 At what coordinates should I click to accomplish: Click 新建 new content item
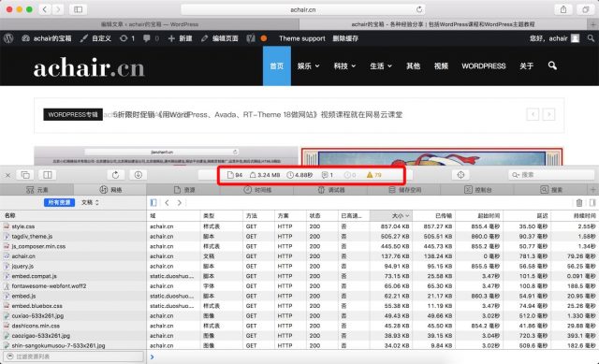pos(180,38)
